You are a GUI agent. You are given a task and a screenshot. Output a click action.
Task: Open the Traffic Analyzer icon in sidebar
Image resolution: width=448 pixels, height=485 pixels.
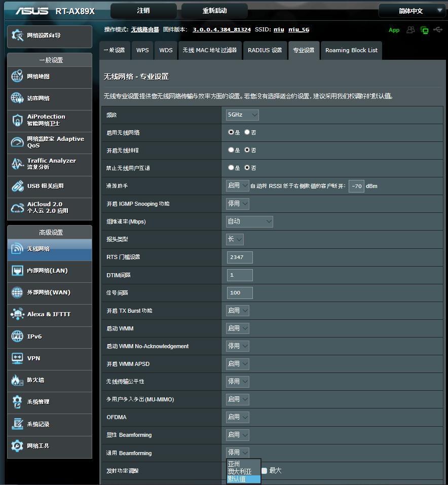(18, 164)
